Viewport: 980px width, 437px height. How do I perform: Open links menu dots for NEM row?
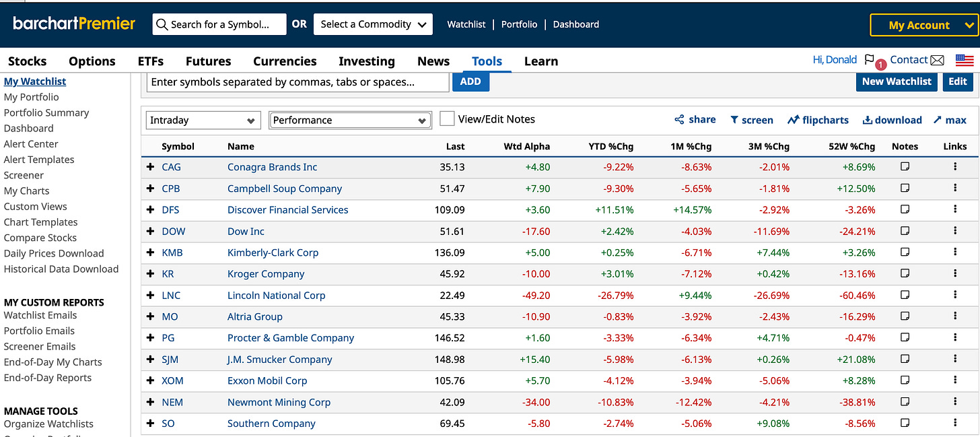click(x=955, y=401)
